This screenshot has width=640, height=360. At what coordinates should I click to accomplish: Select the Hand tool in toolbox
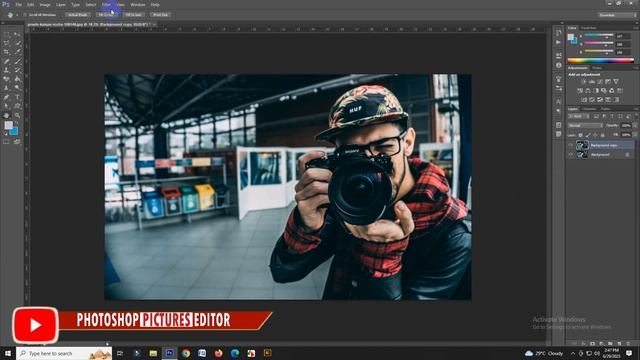[7, 116]
